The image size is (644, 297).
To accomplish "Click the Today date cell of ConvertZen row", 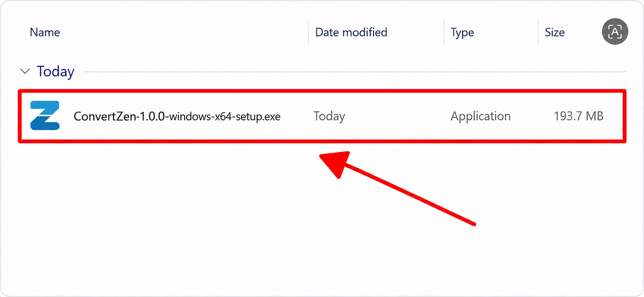I will [x=329, y=116].
